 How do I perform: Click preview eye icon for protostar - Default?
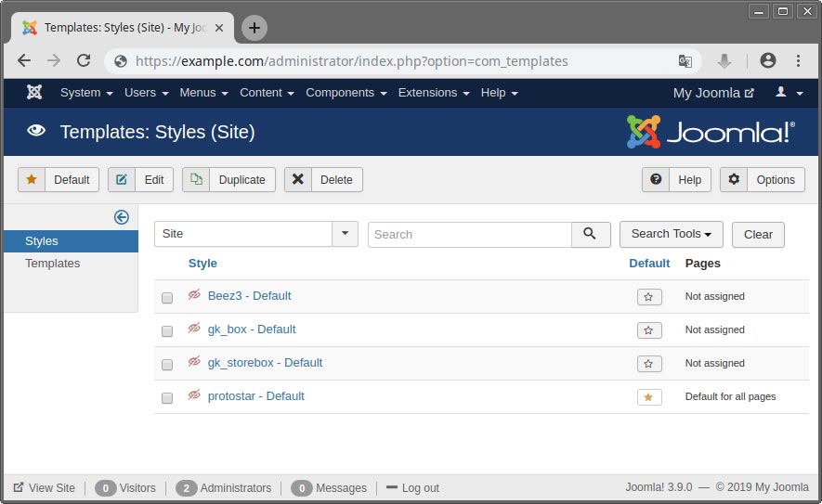pos(194,395)
